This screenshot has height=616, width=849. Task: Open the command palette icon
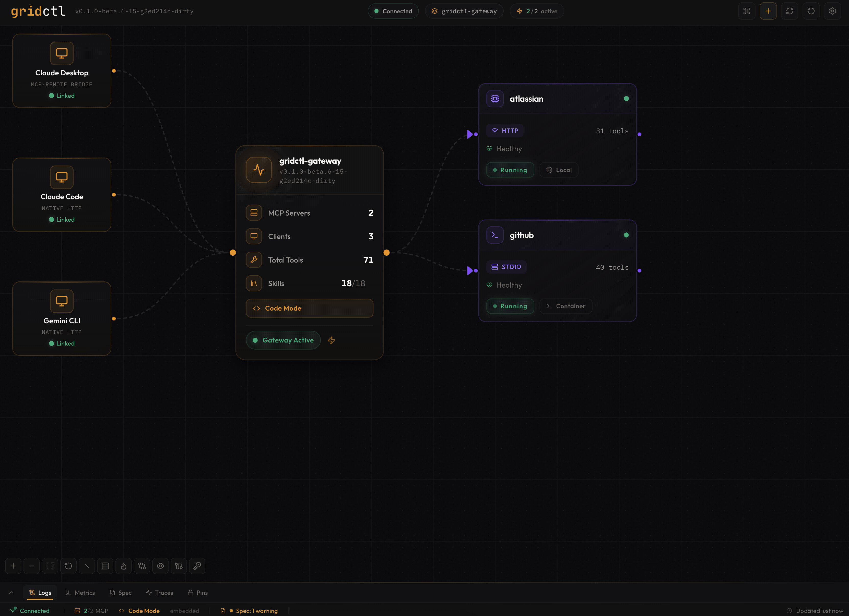point(746,11)
